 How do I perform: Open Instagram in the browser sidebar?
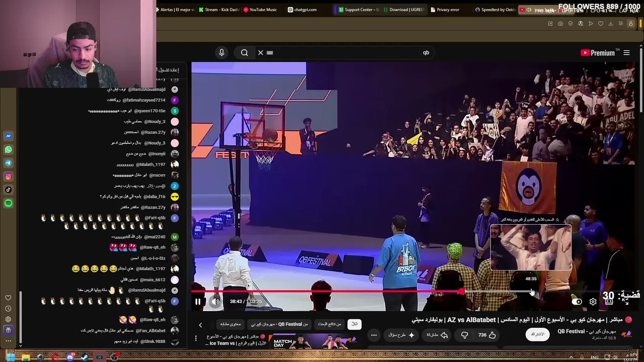[x=8, y=176]
